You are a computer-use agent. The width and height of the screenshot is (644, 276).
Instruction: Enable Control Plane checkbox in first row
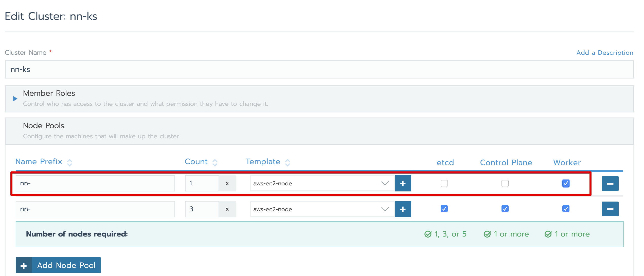(x=505, y=183)
